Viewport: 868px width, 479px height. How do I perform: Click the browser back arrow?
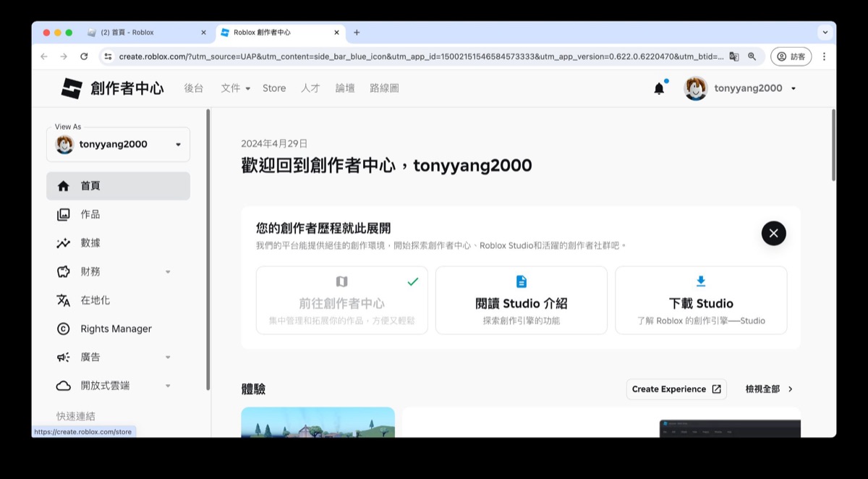point(44,56)
